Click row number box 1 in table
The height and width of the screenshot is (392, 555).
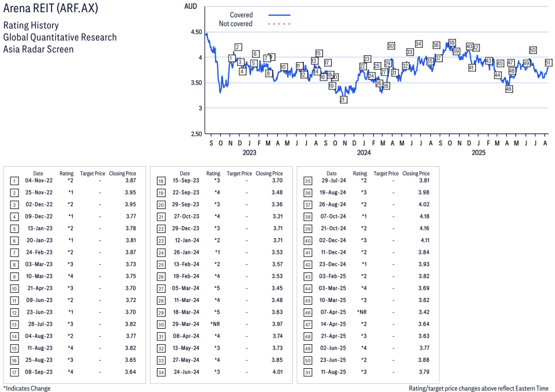tap(14, 181)
